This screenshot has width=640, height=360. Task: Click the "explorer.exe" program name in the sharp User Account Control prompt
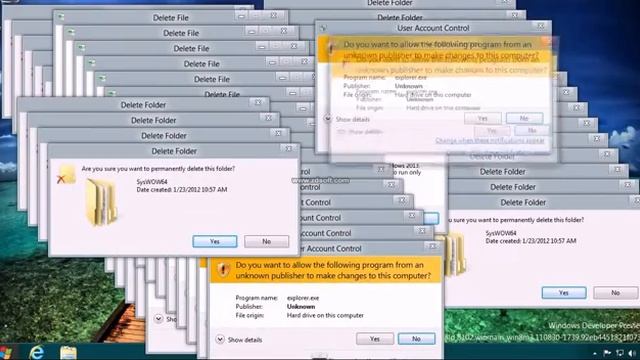pos(303,298)
